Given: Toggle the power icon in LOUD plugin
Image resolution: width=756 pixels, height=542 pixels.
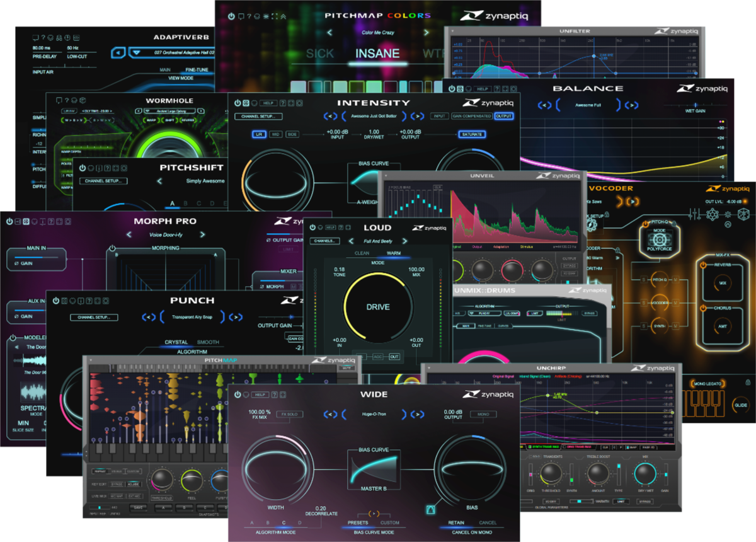Looking at the screenshot, I should pos(312,228).
